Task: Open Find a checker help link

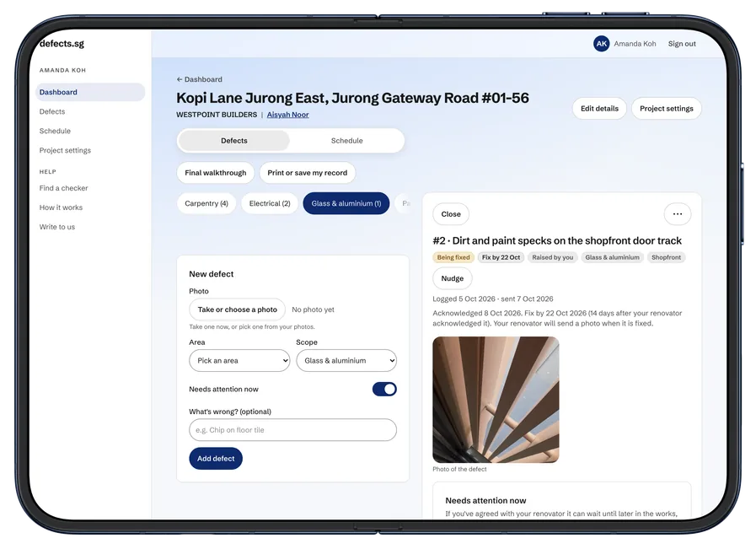Action: pyautogui.click(x=64, y=188)
